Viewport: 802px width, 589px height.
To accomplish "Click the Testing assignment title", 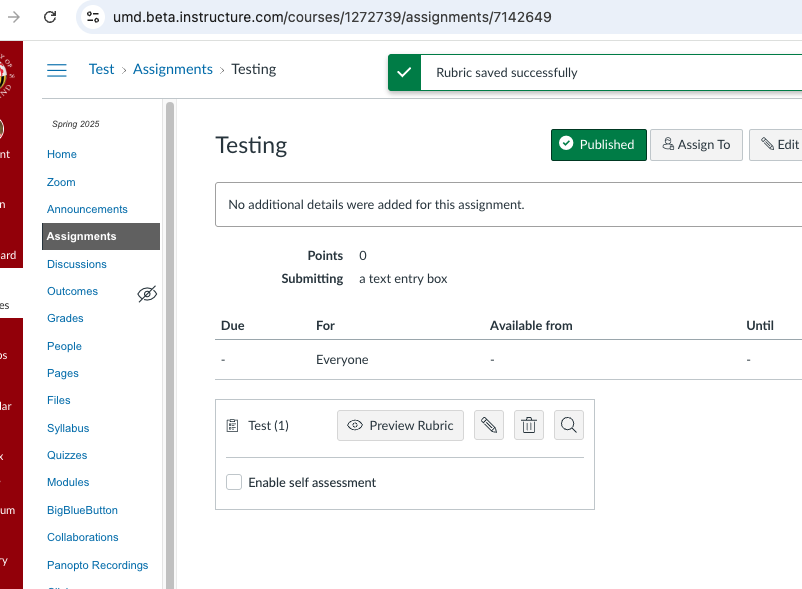I will pyautogui.click(x=251, y=145).
